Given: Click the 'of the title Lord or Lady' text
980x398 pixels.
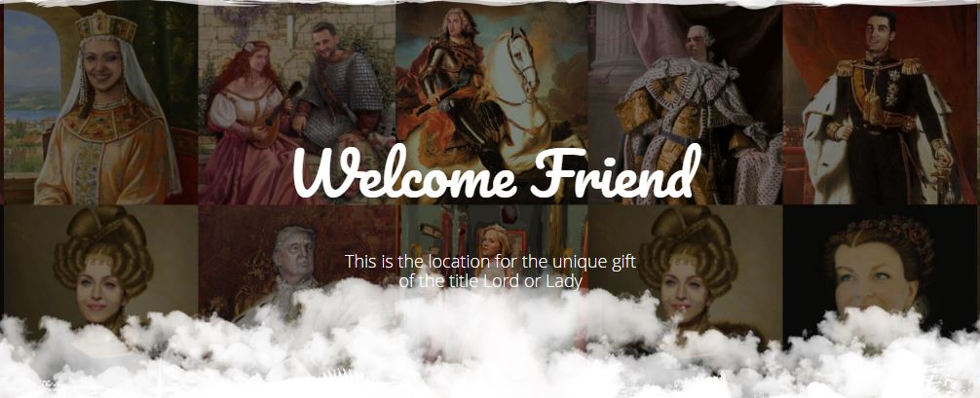Looking at the screenshot, I should (491, 281).
